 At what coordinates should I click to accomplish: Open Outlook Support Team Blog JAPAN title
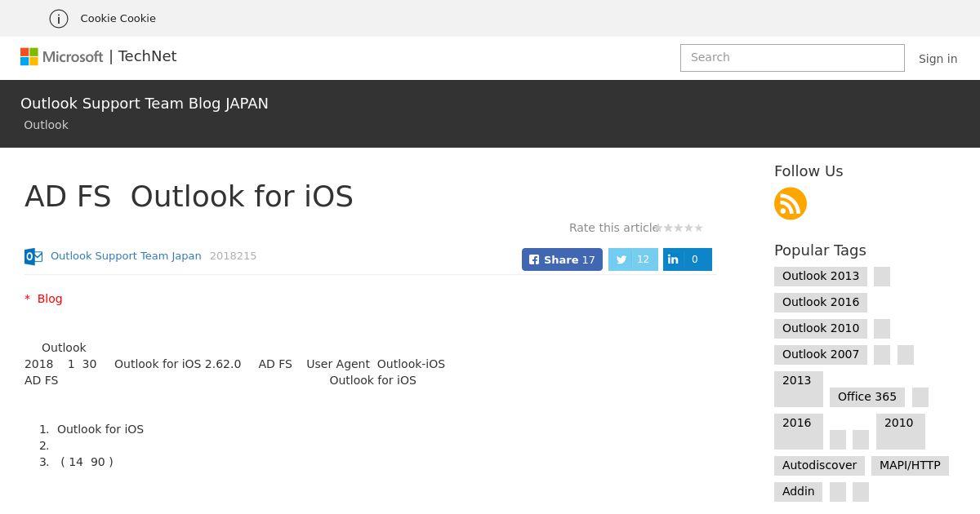coord(145,104)
